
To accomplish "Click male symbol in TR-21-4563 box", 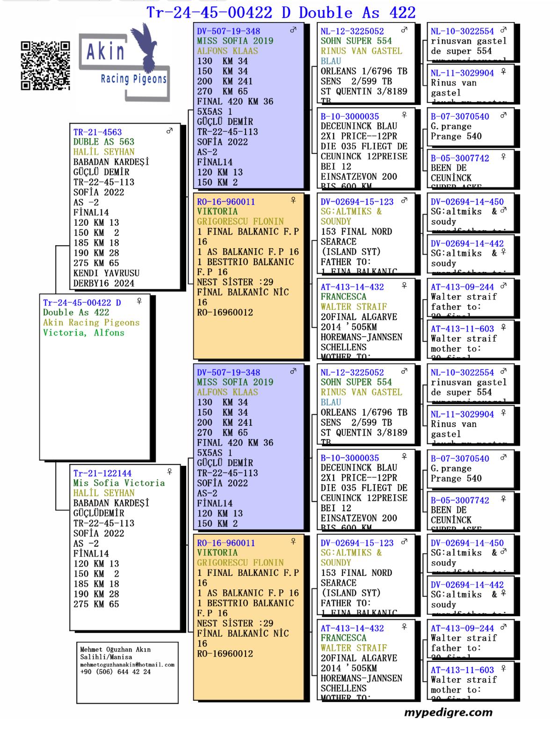I will [169, 132].
